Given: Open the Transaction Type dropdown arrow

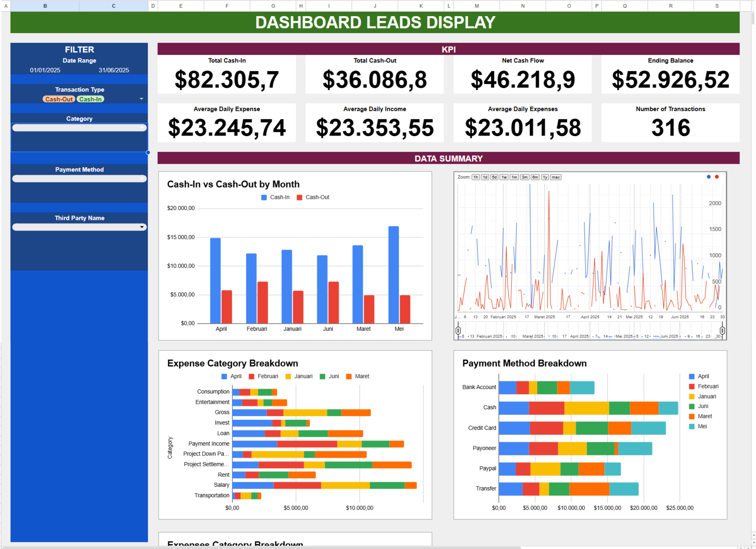Looking at the screenshot, I should (141, 99).
